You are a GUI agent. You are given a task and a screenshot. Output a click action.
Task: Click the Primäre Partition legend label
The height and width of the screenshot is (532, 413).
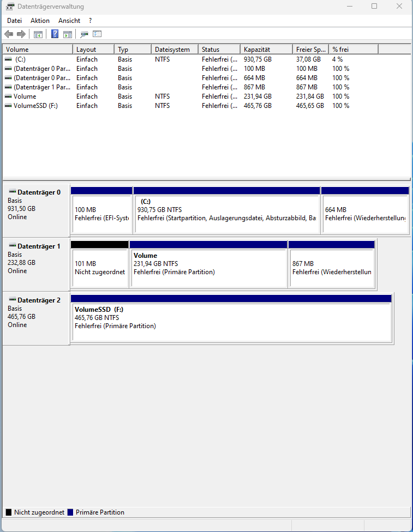100,512
